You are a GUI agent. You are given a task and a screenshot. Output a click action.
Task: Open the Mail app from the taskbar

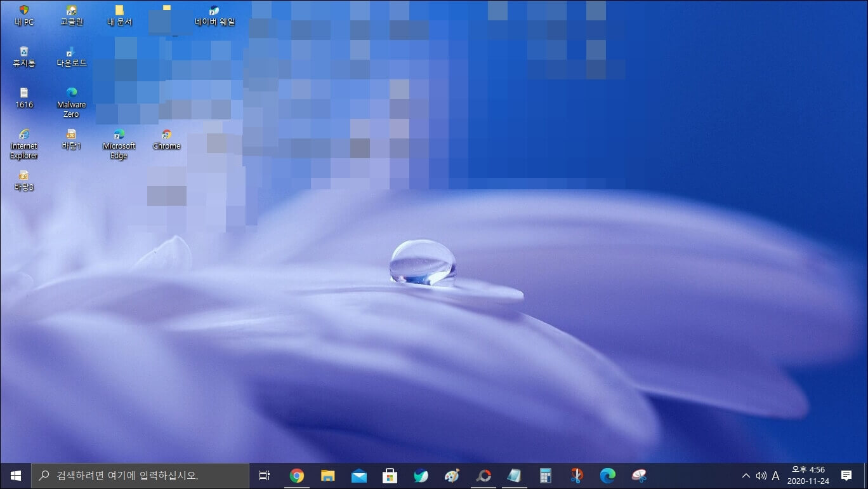pyautogui.click(x=359, y=476)
